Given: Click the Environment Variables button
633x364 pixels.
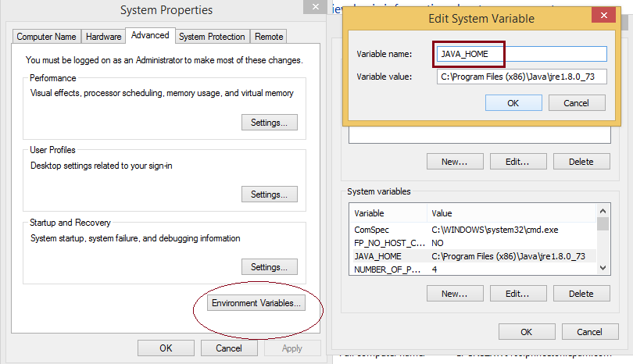Looking at the screenshot, I should click(x=256, y=302).
